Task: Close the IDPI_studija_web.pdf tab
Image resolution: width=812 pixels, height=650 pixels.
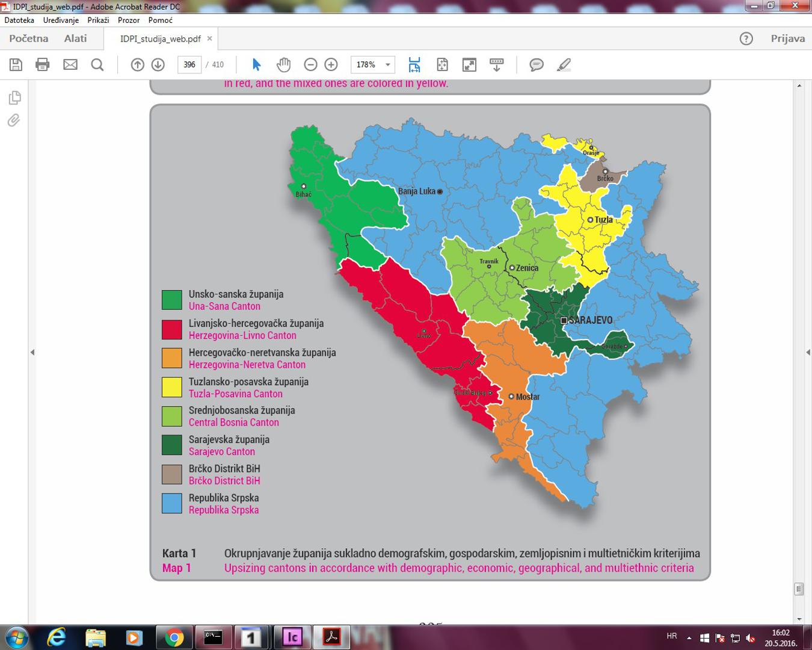Action: click(209, 39)
